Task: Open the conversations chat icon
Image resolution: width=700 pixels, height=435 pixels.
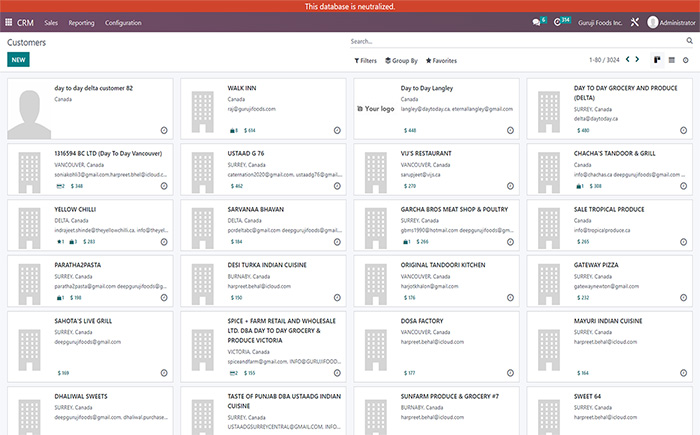Action: pos(536,22)
